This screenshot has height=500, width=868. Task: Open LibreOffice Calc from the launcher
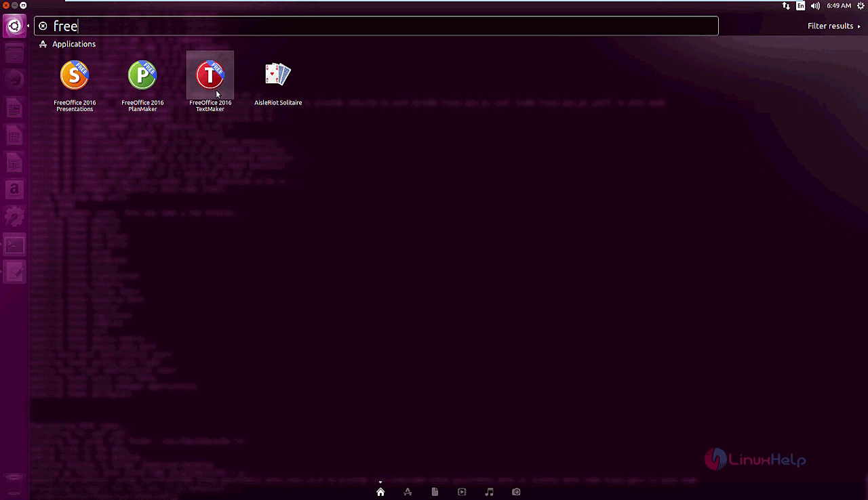(x=14, y=136)
